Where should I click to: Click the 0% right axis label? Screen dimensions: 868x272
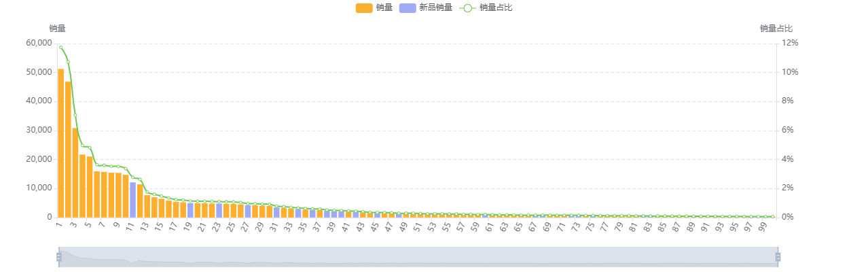(x=788, y=217)
